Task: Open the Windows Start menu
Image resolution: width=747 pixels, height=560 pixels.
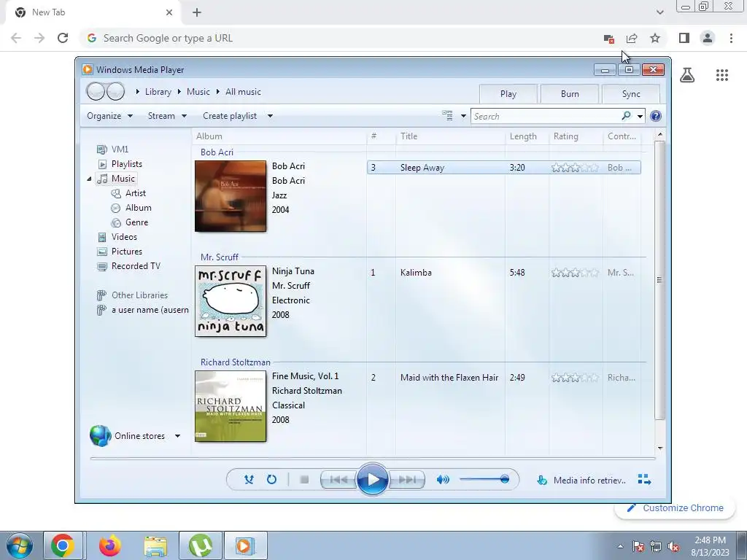Action: click(x=20, y=545)
